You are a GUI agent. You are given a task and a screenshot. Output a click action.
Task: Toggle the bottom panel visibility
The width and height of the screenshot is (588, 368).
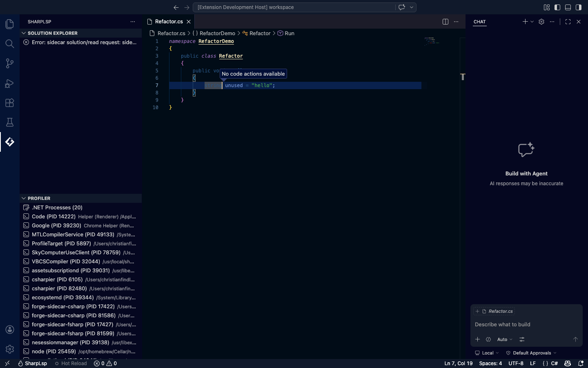pyautogui.click(x=568, y=7)
